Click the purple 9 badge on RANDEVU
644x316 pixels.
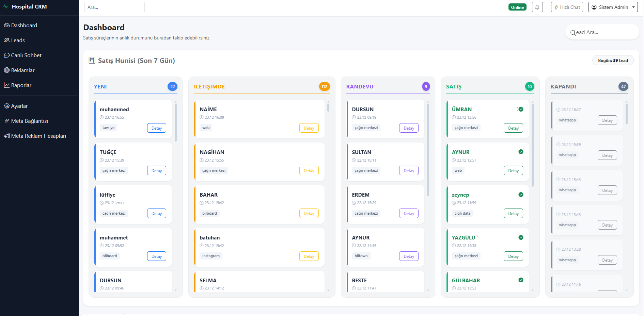point(426,86)
